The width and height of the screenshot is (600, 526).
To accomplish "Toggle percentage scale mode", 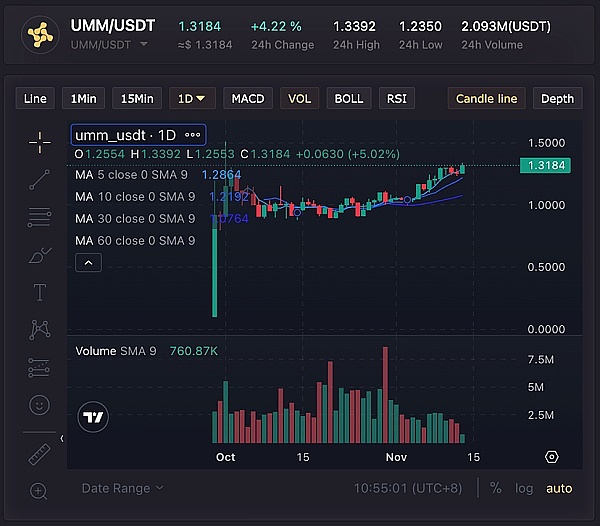I will 495,488.
